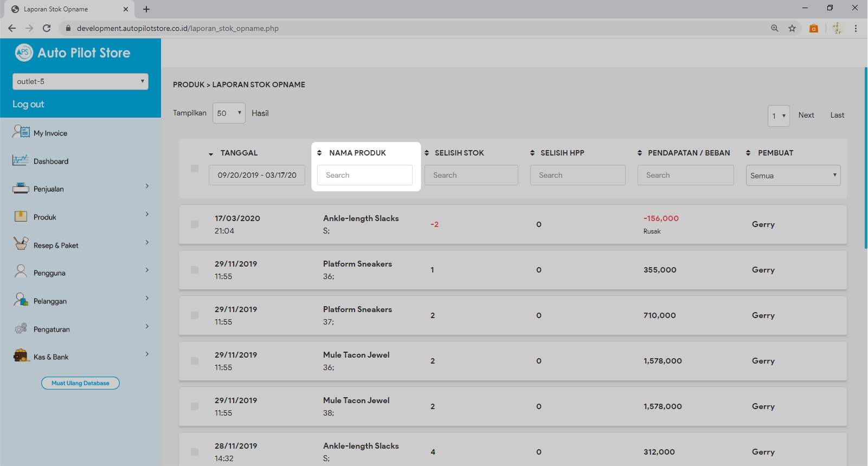Open the Pembuat Semua filter dropdown
Image resolution: width=868 pixels, height=466 pixels.
tap(793, 176)
